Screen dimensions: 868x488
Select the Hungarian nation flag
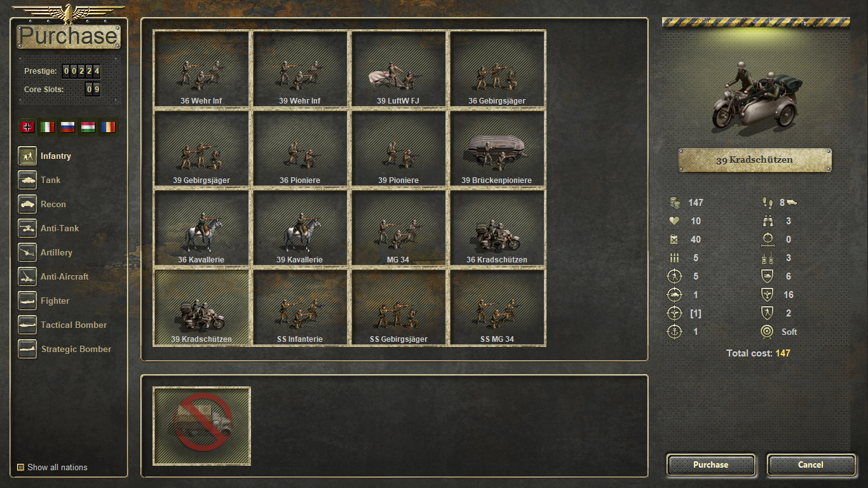pyautogui.click(x=88, y=127)
